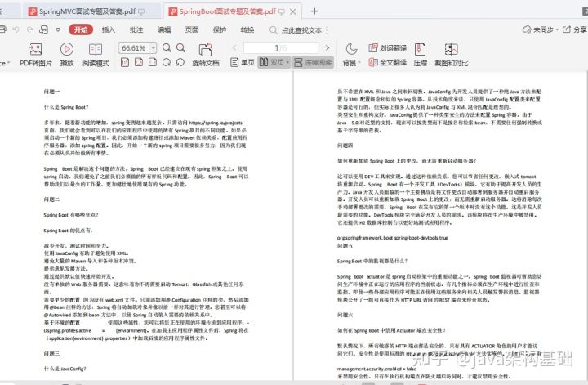Click the 问题五 heading in the right page
The width and height of the screenshot is (588, 385).
(x=345, y=246)
